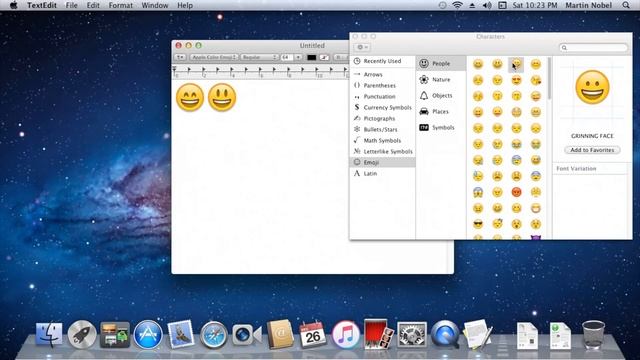
Task: Open the Arrows character category
Action: point(382,74)
